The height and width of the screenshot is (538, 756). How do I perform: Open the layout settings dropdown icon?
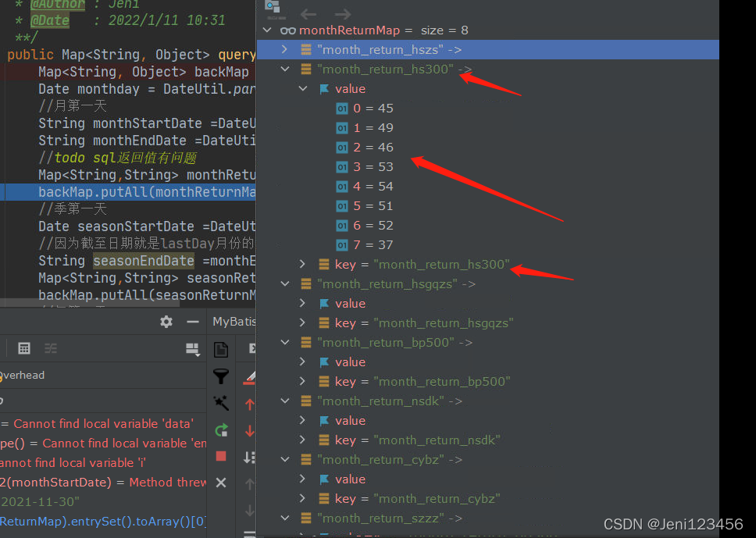[193, 350]
